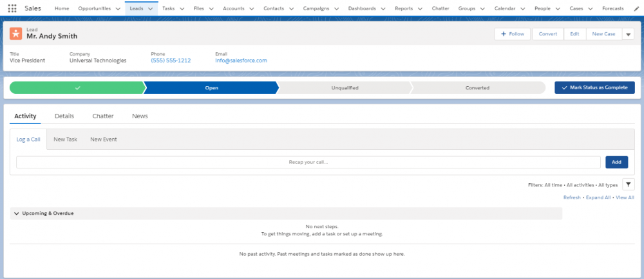This screenshot has width=644, height=279.
Task: Click the New Case button
Action: (x=604, y=34)
